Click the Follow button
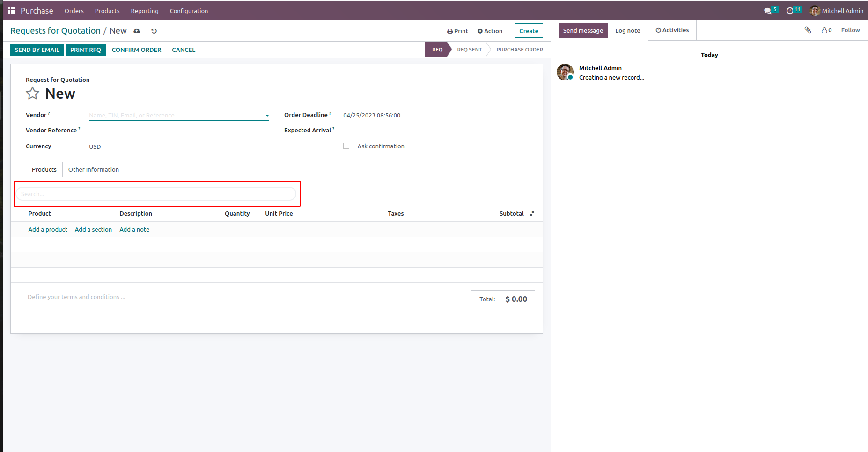This screenshot has height=452, width=868. pyautogui.click(x=850, y=30)
